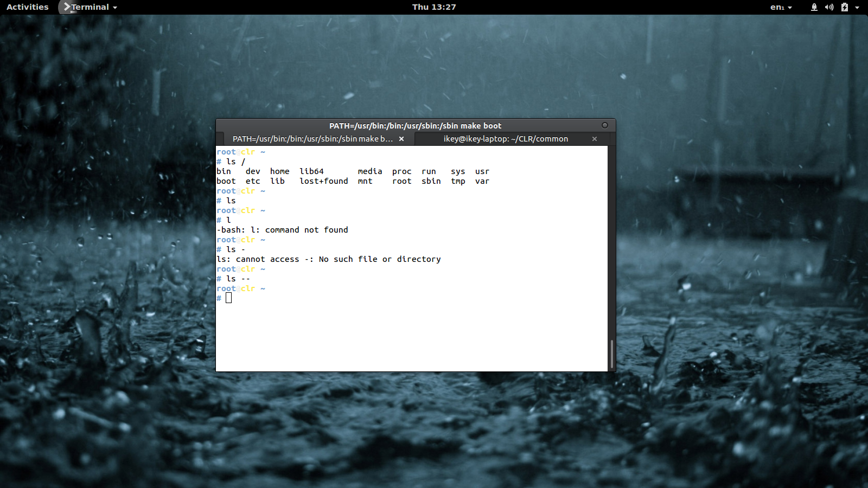Click the battery status icon
This screenshot has width=868, height=488.
(x=845, y=7)
